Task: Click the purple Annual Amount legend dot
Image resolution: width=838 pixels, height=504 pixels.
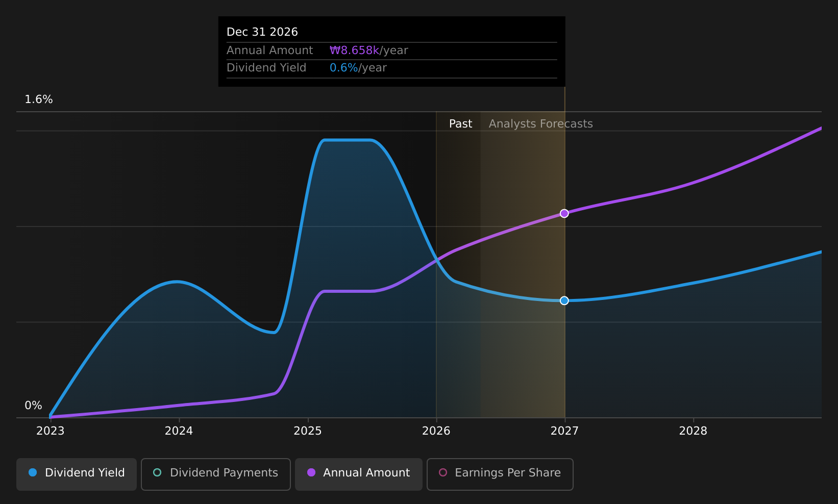Action: pos(311,472)
